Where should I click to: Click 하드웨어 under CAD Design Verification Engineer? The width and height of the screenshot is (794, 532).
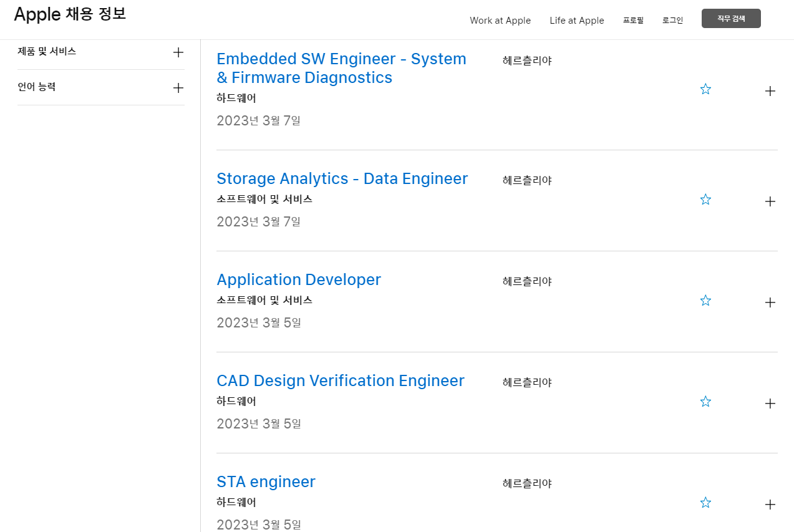tap(236, 401)
